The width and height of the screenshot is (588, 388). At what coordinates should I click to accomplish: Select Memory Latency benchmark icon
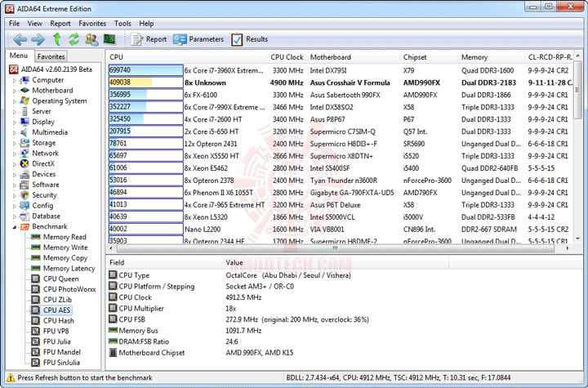coord(36,268)
